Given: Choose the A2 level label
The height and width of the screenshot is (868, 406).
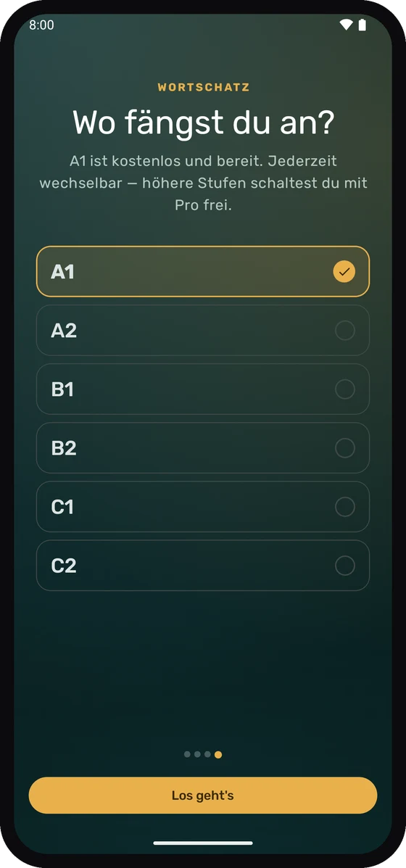Looking at the screenshot, I should 64,331.
